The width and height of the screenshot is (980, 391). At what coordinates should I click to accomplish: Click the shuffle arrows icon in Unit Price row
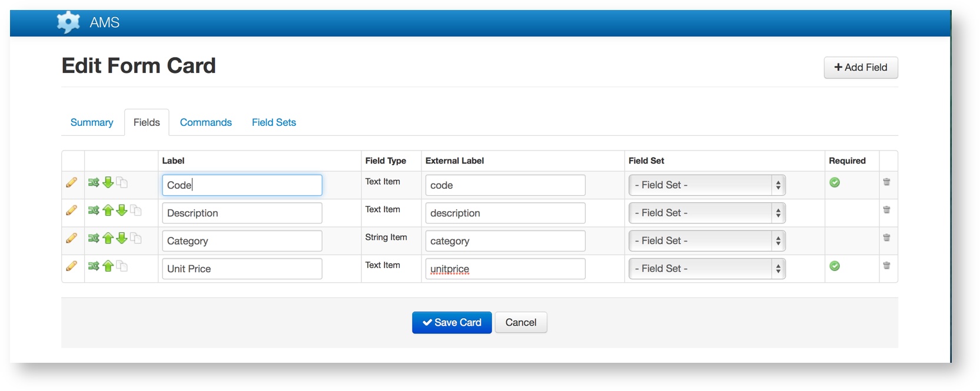(x=94, y=266)
